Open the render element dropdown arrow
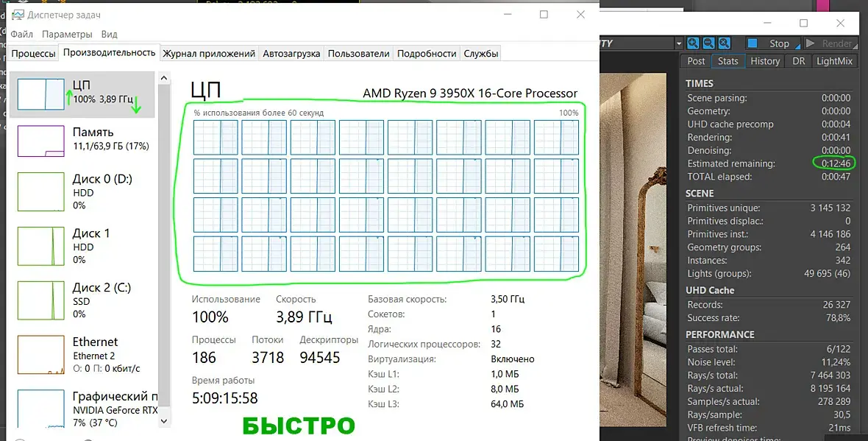 (x=679, y=43)
